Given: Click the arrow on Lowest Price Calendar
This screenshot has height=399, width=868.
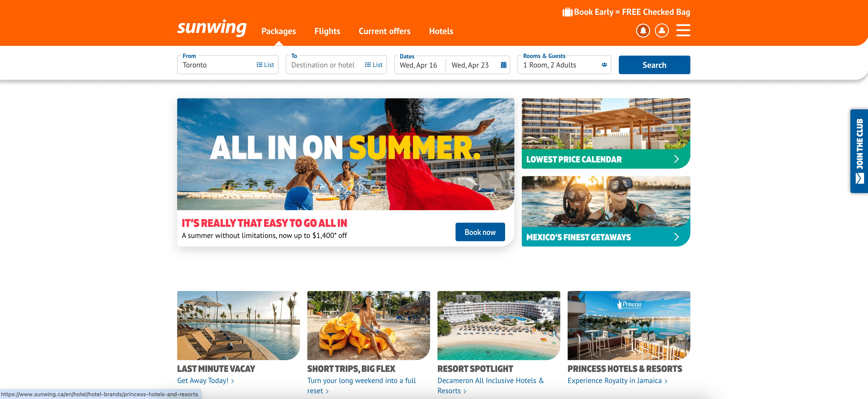Looking at the screenshot, I should click(676, 159).
